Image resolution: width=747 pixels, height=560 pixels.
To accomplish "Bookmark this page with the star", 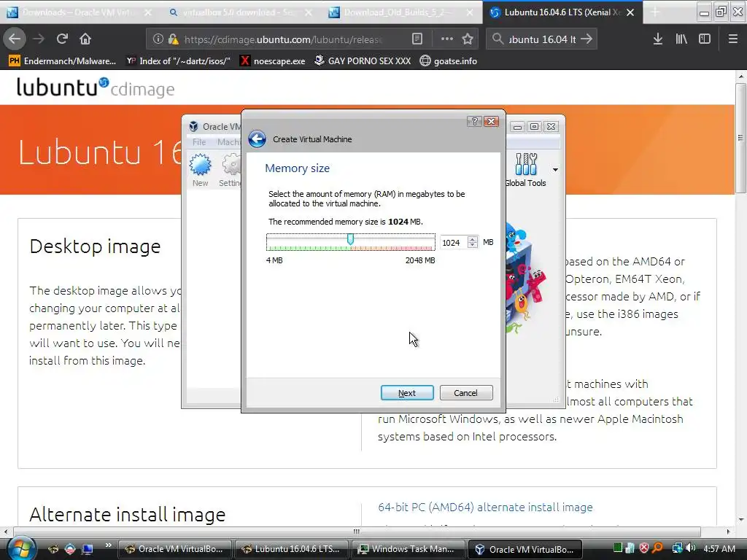I will pyautogui.click(x=468, y=39).
